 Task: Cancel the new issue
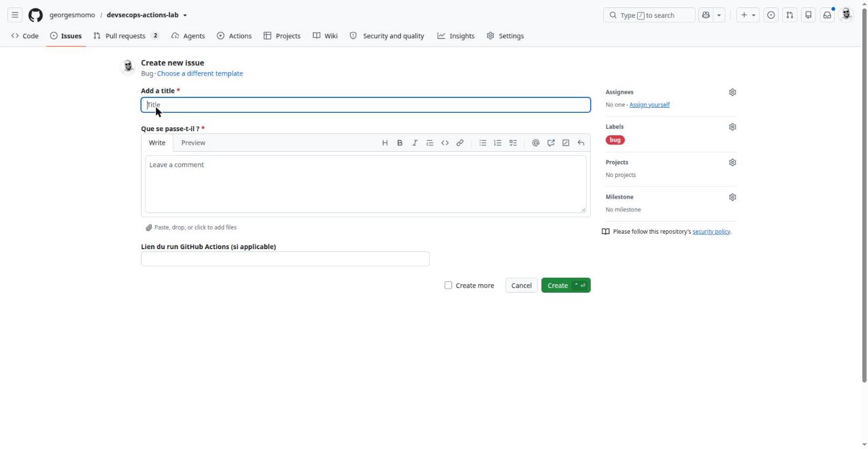point(521,285)
